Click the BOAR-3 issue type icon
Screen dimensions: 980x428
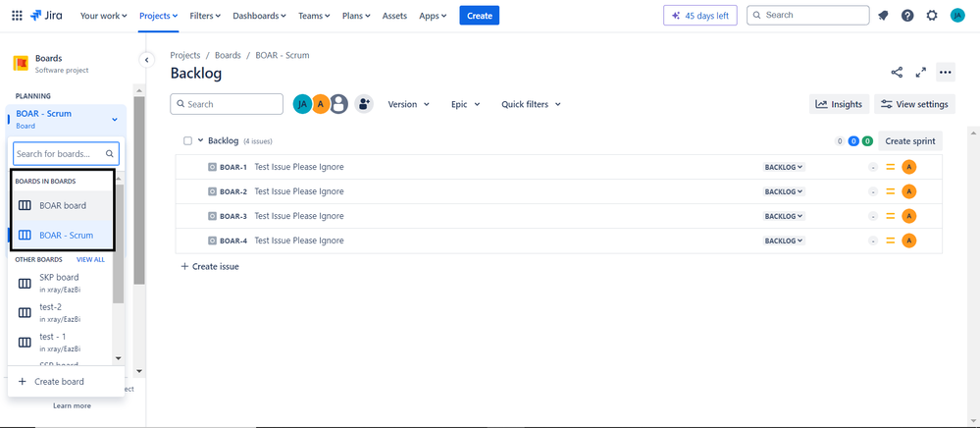(213, 216)
